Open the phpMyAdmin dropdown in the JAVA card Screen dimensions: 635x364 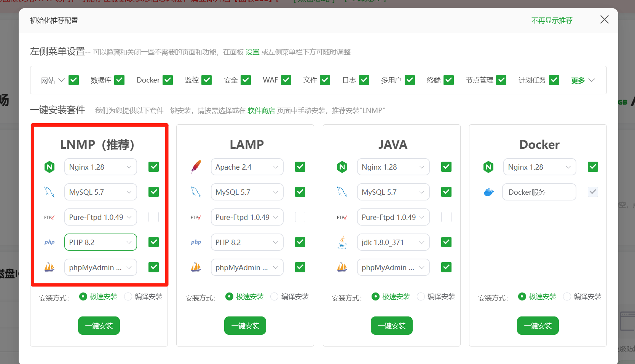[393, 267]
